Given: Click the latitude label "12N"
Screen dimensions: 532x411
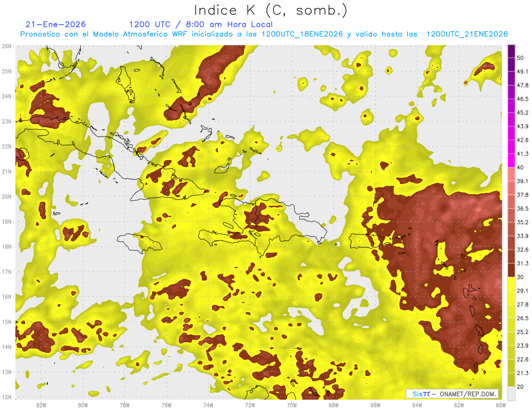Looking at the screenshot, I should click(7, 397).
